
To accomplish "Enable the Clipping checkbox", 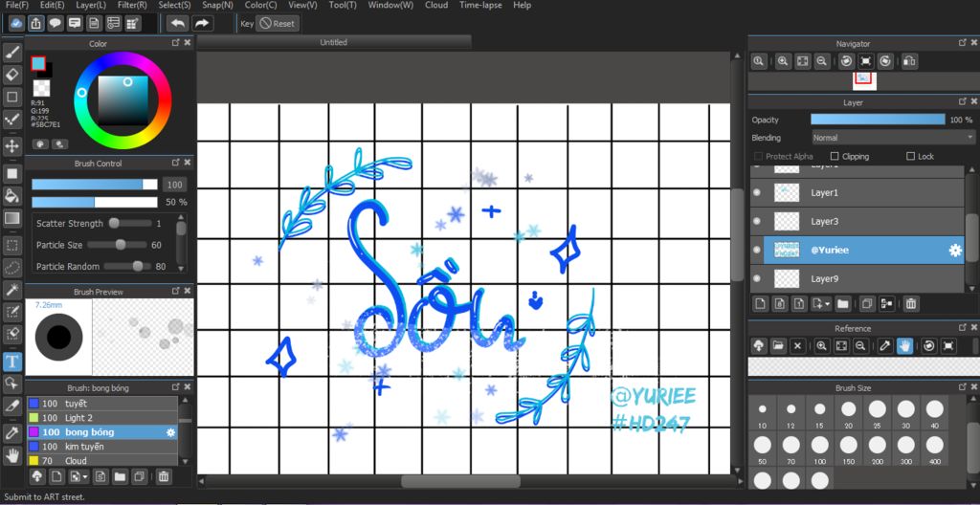I will pos(835,156).
